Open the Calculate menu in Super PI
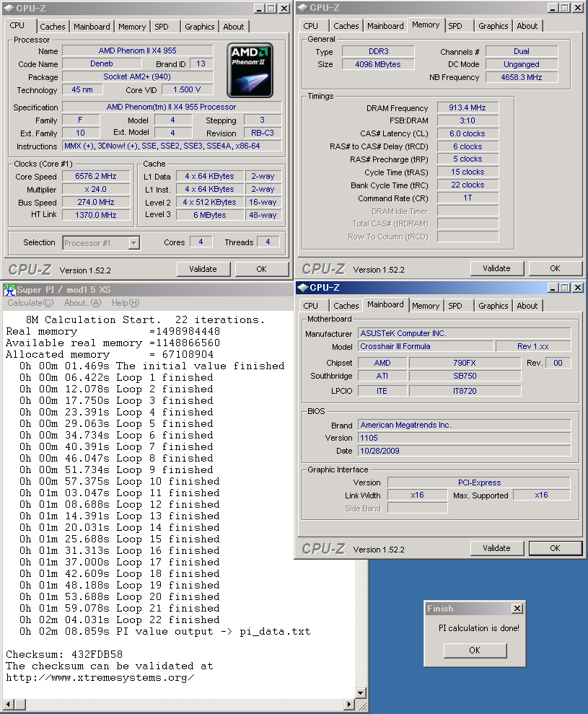This screenshot has width=588, height=714. pyautogui.click(x=30, y=303)
